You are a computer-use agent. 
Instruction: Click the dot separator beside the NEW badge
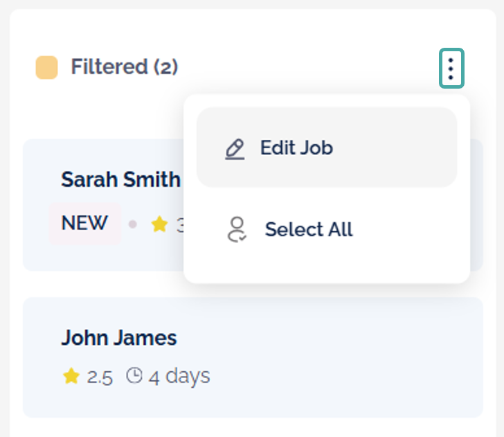(x=133, y=224)
